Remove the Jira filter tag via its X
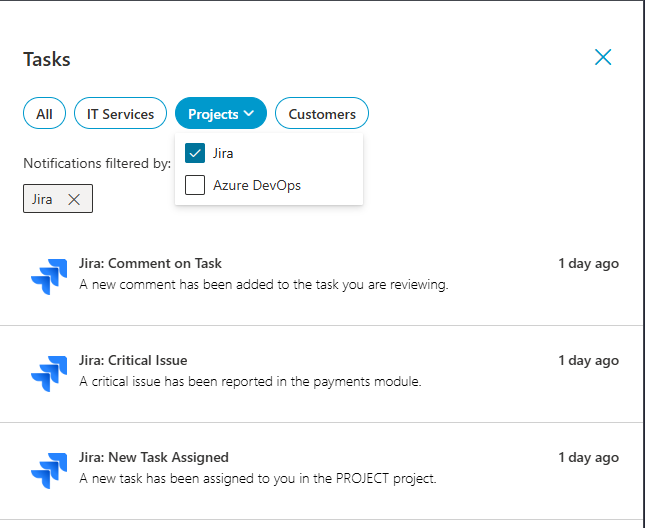Screen dimensions: 645x528 pyautogui.click(x=74, y=199)
